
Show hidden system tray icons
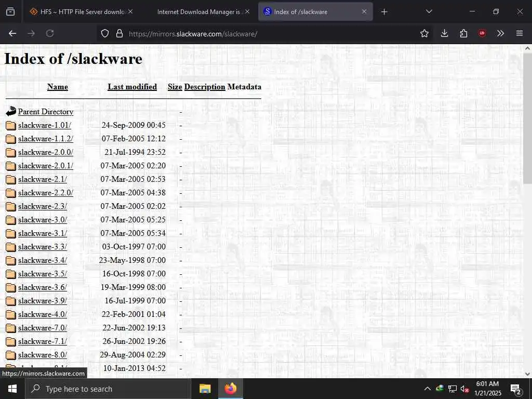coord(428,389)
